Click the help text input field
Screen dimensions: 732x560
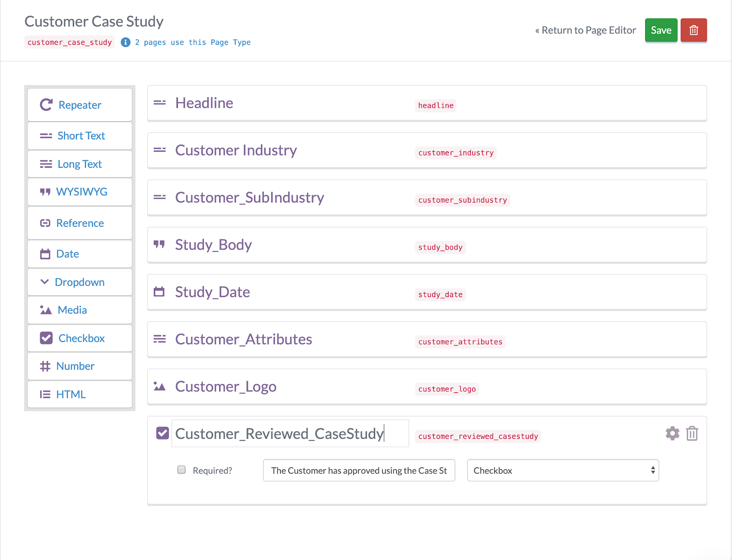click(x=359, y=470)
